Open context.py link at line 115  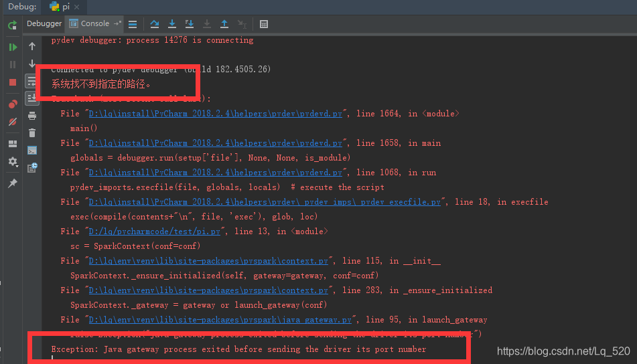point(208,261)
